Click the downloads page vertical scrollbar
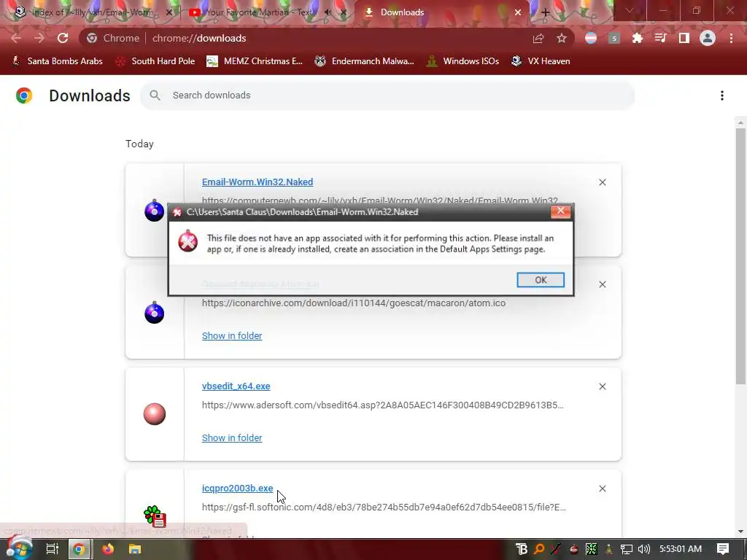 coord(740,256)
